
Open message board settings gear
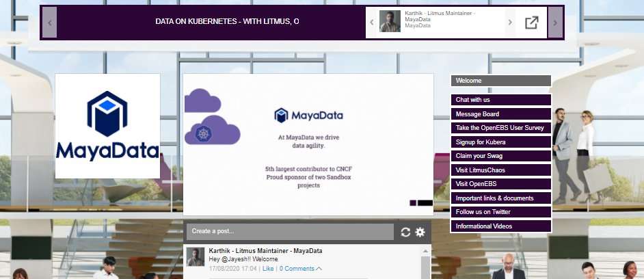click(x=420, y=232)
